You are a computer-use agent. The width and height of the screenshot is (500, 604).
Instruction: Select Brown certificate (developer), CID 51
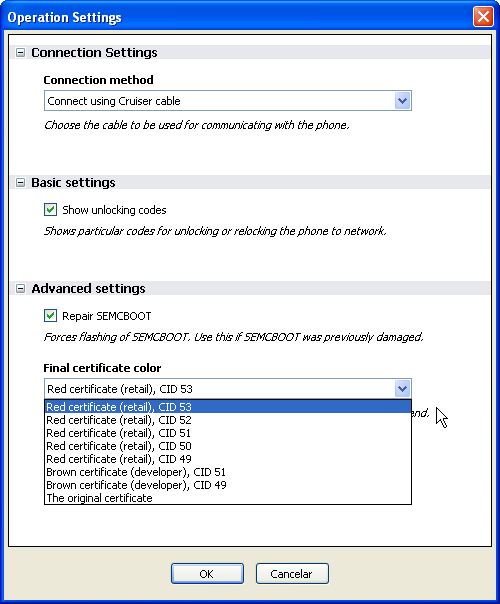228,472
